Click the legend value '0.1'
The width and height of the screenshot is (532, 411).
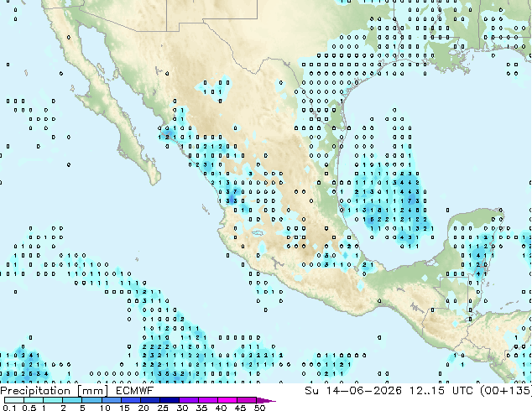pyautogui.click(x=10, y=408)
